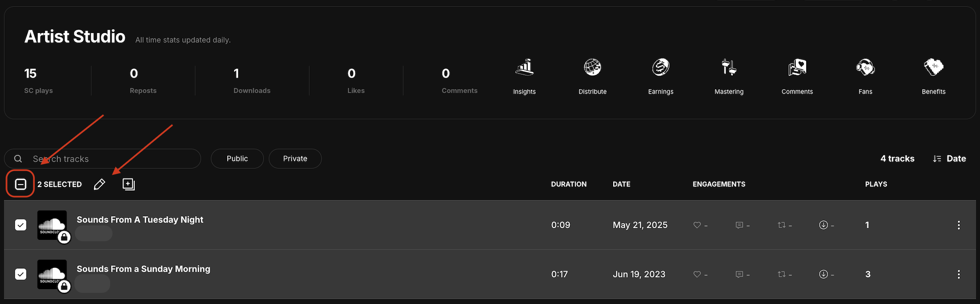
Task: Open the Insights icon
Action: coord(524,68)
